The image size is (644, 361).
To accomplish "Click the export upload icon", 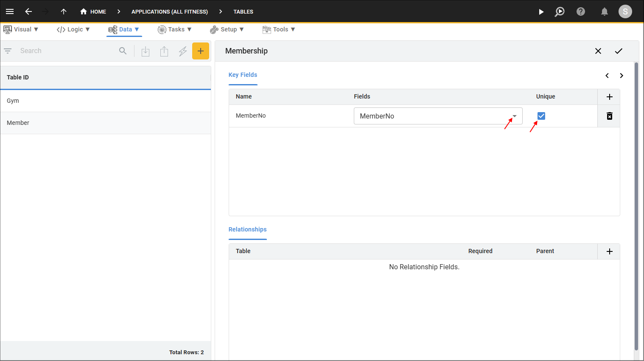I will (164, 51).
